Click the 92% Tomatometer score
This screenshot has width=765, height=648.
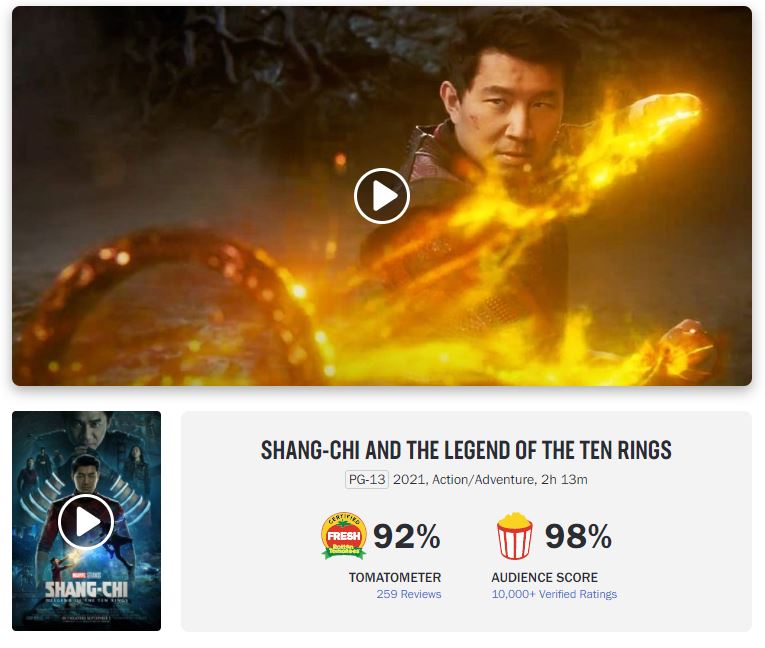406,536
